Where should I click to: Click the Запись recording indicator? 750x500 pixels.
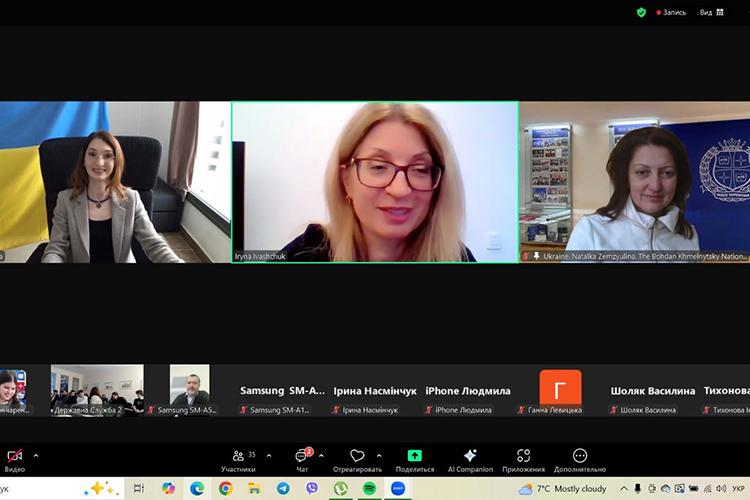coord(672,12)
